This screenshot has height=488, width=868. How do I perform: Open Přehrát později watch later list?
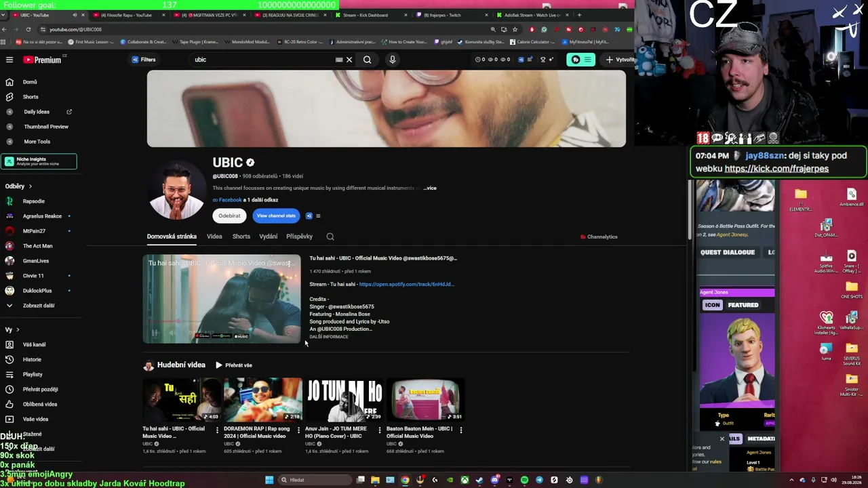click(x=40, y=390)
